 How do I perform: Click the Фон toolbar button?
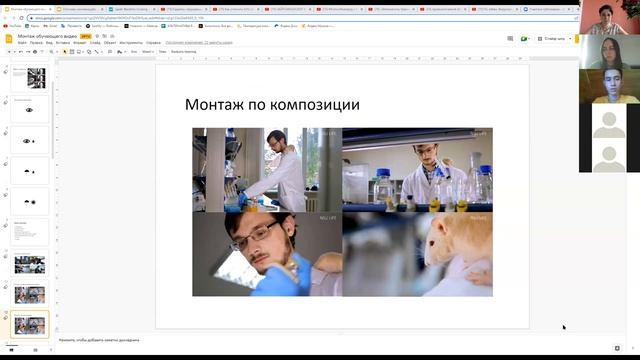(x=134, y=52)
